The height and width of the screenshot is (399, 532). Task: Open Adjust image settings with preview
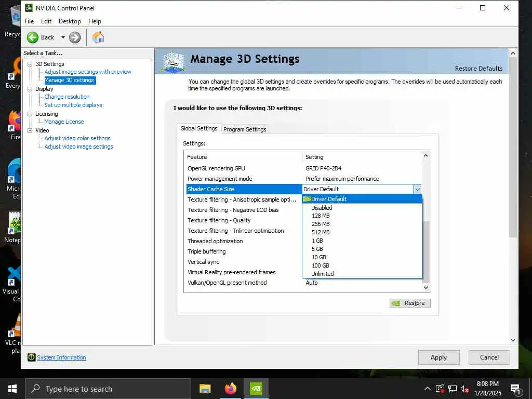[x=87, y=72]
